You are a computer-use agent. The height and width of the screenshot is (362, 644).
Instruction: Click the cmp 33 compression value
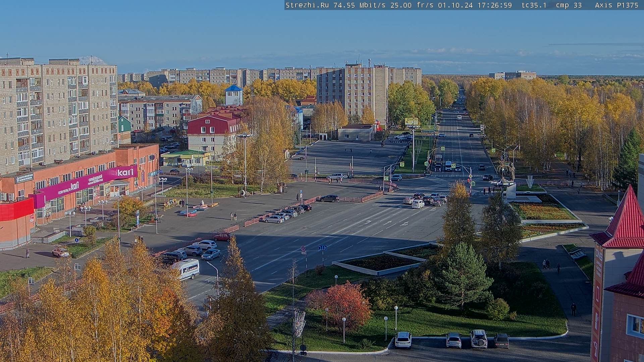569,5
